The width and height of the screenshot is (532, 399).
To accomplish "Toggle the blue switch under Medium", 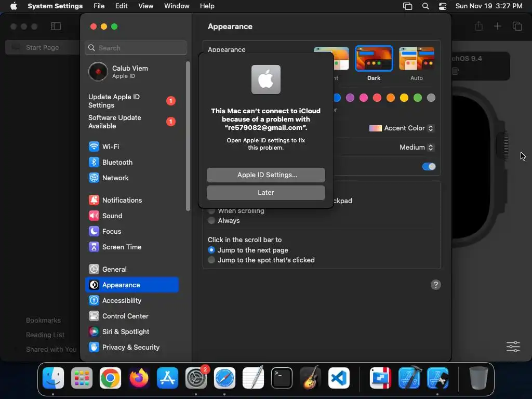I will 429,167.
